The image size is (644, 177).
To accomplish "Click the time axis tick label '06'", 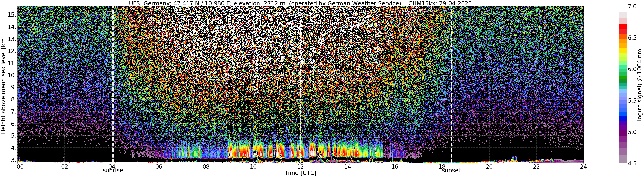I will 159,167.
